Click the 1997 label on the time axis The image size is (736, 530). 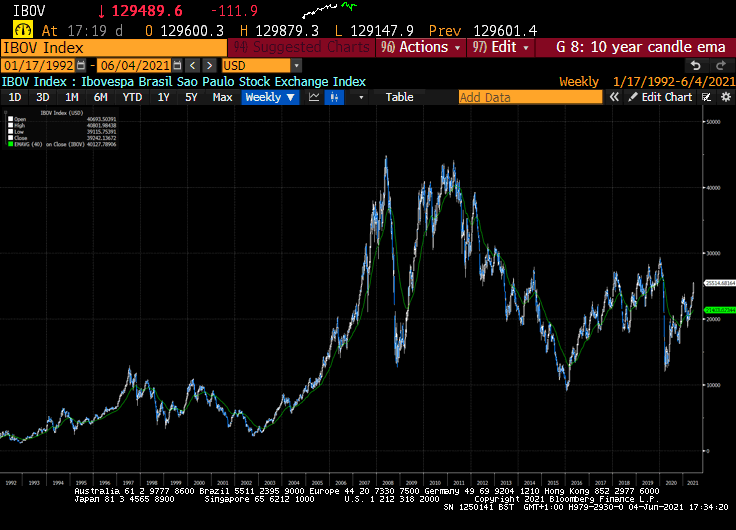click(x=128, y=483)
